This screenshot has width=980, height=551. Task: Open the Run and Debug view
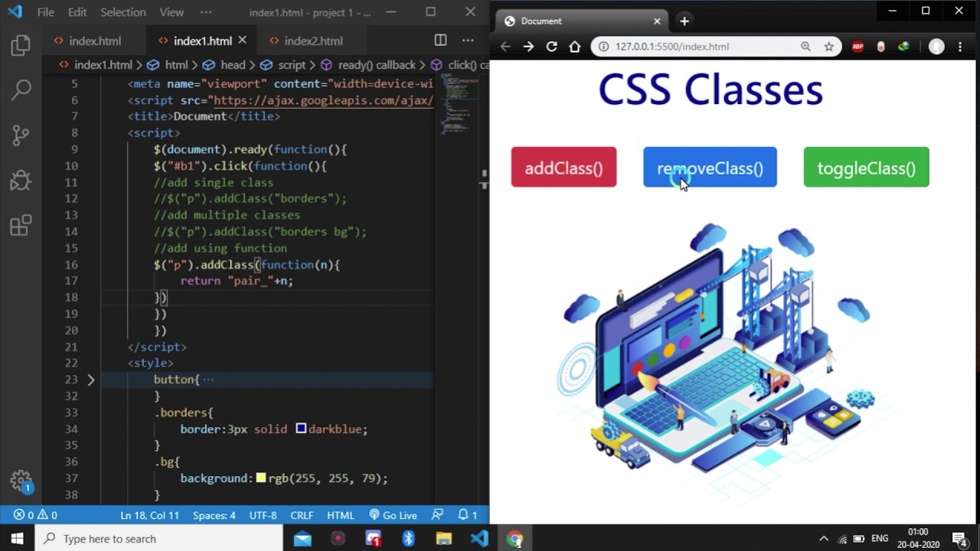(21, 181)
